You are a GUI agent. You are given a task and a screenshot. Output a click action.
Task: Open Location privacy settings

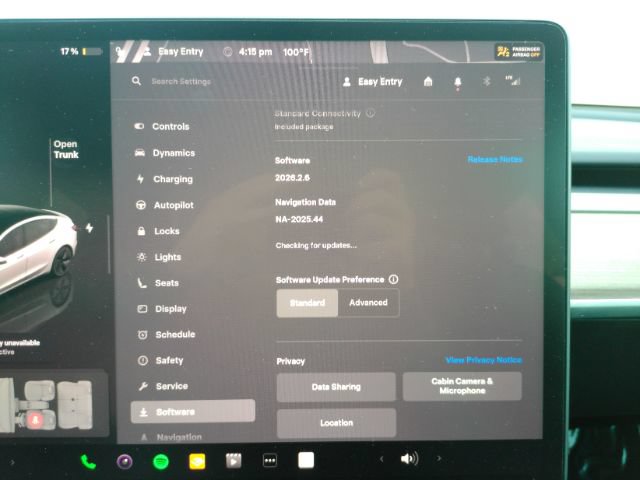pos(336,423)
